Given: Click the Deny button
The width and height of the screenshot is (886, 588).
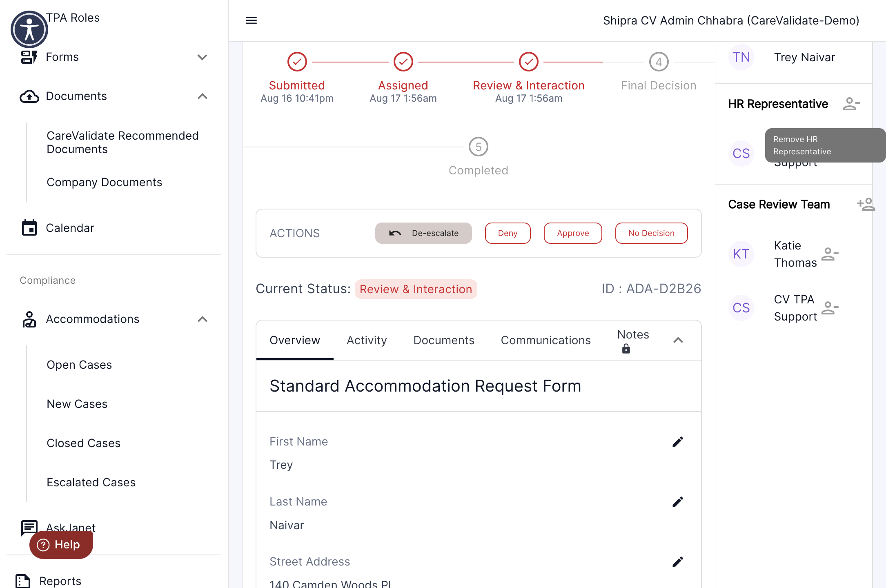Looking at the screenshot, I should click(x=508, y=233).
